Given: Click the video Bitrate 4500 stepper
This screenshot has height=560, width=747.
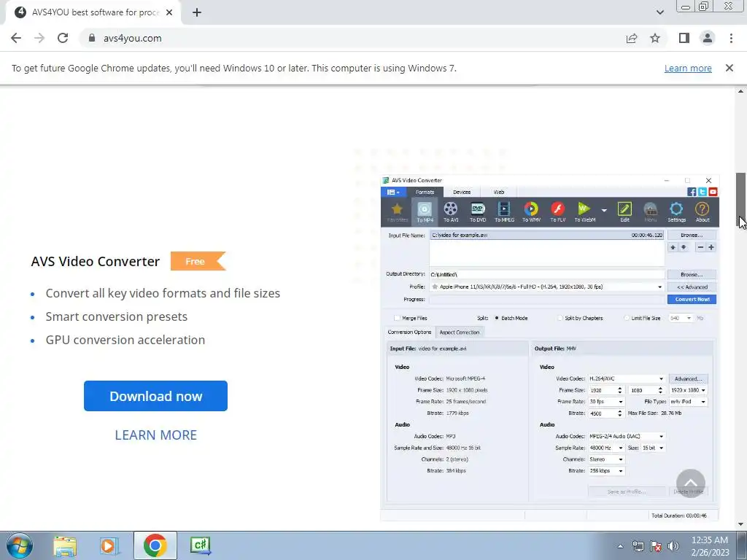Looking at the screenshot, I should [x=619, y=413].
